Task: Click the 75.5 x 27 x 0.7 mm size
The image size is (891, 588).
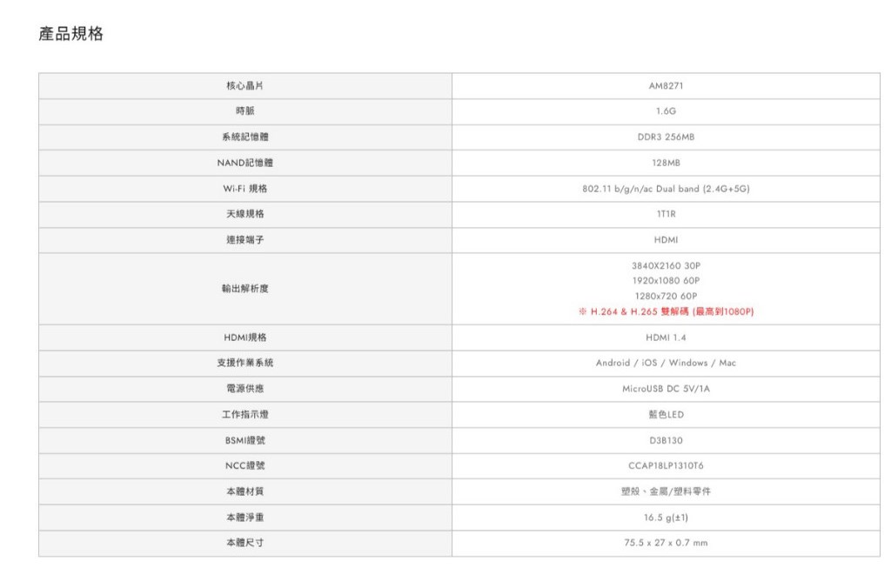Action: (666, 543)
